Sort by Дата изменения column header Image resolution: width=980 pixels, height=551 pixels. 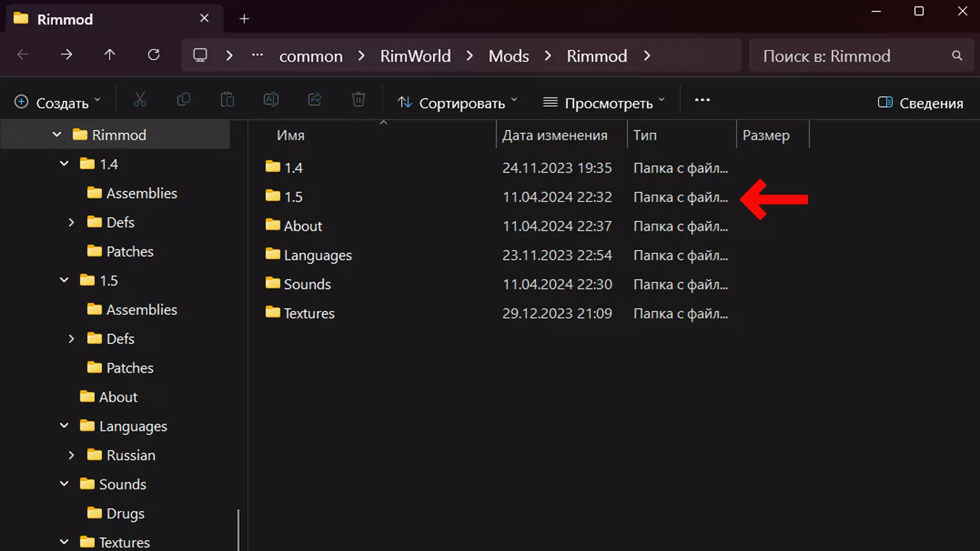pyautogui.click(x=555, y=135)
